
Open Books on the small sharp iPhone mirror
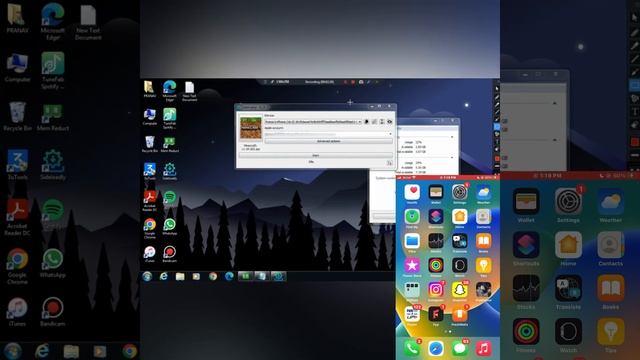[x=483, y=241]
